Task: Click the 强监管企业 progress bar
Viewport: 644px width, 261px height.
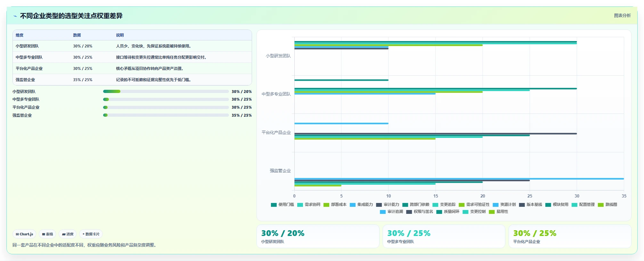Action: [x=166, y=115]
